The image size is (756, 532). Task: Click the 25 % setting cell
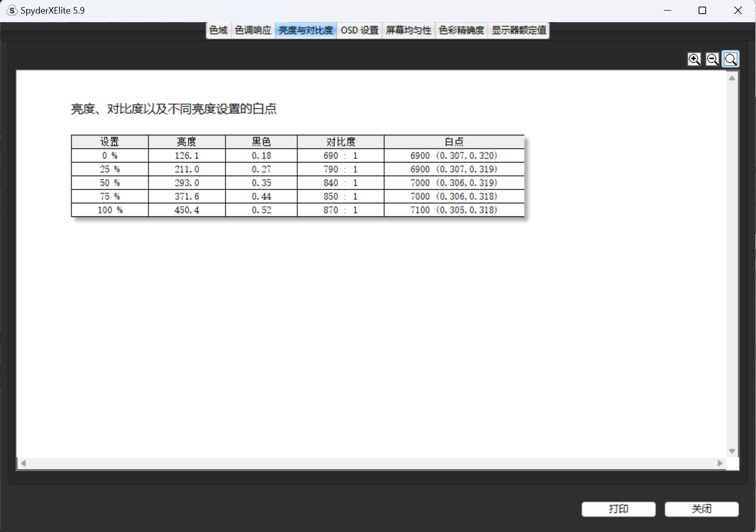point(110,169)
